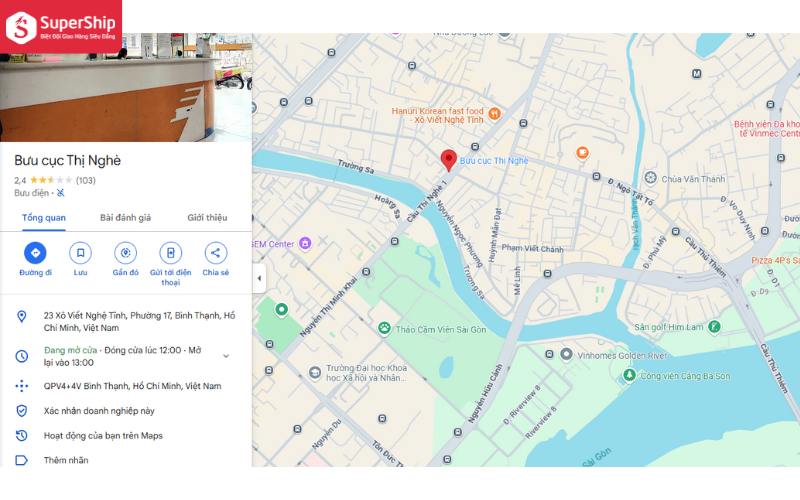Image resolution: width=800 pixels, height=500 pixels.
Task: Click the Công viên Cảng Ba Son park icon
Action: coord(630,375)
